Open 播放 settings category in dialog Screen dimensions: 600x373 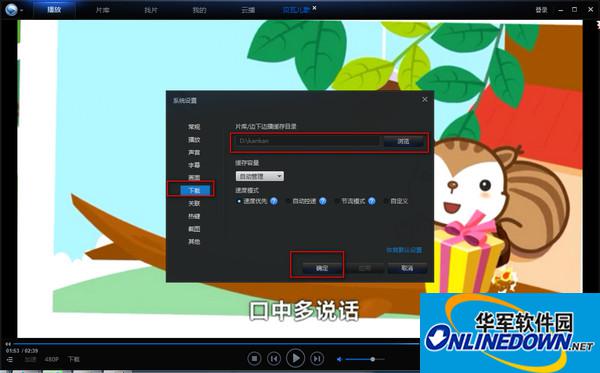point(194,140)
